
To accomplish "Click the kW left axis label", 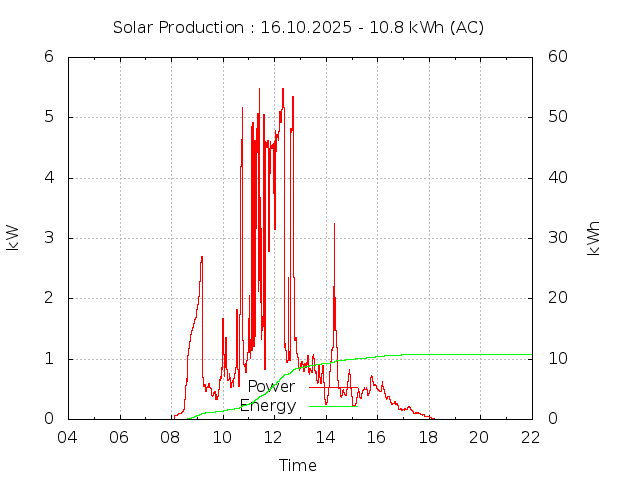I will point(13,237).
